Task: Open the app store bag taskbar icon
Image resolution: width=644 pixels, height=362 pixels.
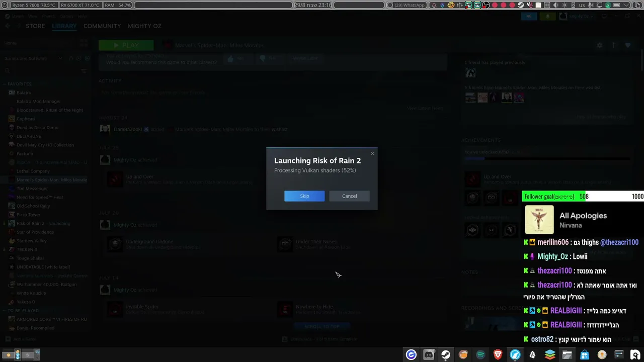Action: point(584,354)
